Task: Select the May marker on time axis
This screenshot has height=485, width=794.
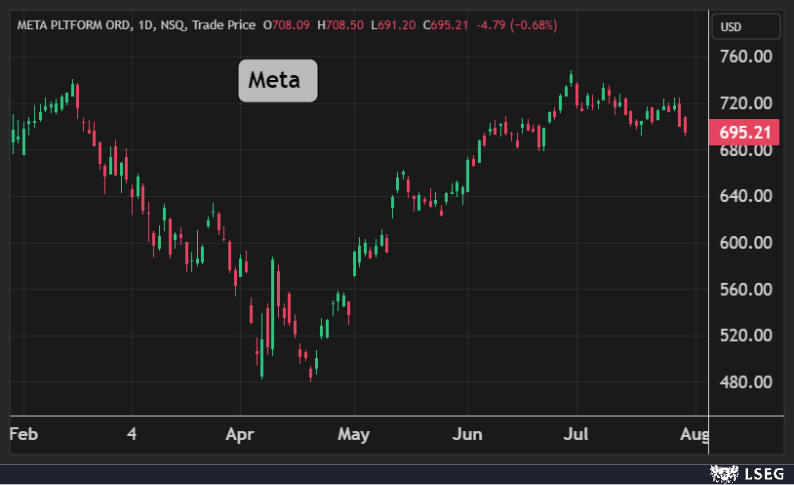Action: coord(353,435)
